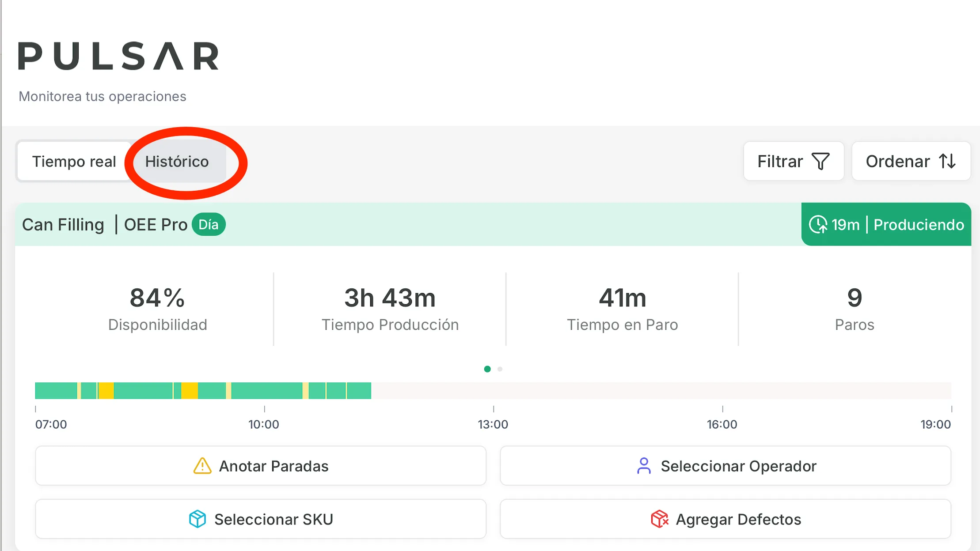Click Monitorea tus operaciones subtitle

pyautogui.click(x=103, y=96)
